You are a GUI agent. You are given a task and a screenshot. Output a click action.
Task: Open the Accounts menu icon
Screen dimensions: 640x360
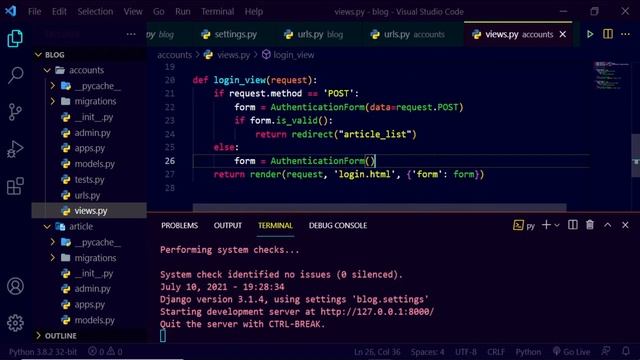(x=15, y=286)
